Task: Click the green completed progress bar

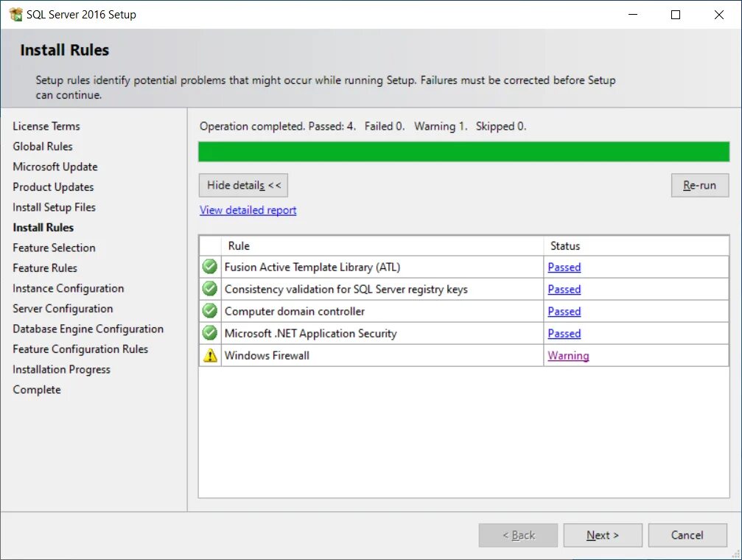Action: point(463,152)
